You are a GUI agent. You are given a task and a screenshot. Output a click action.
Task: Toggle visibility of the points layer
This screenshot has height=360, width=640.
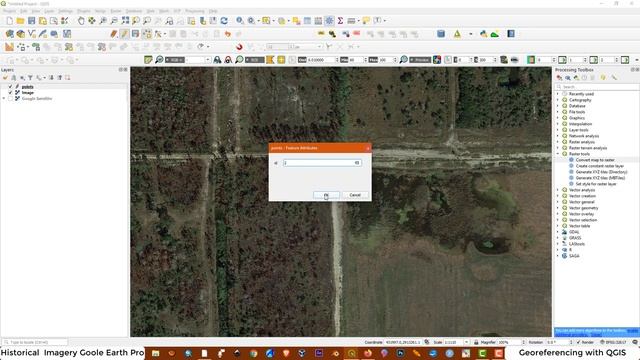tap(11, 87)
